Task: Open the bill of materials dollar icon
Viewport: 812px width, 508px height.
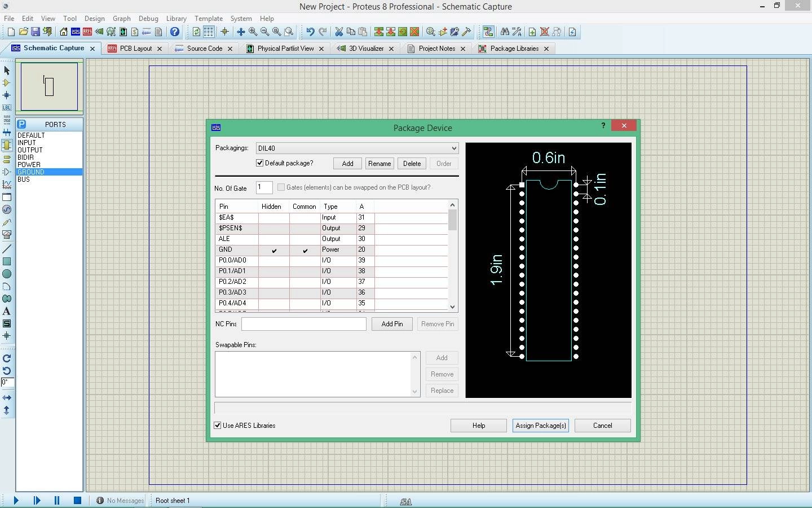Action: tap(135, 32)
